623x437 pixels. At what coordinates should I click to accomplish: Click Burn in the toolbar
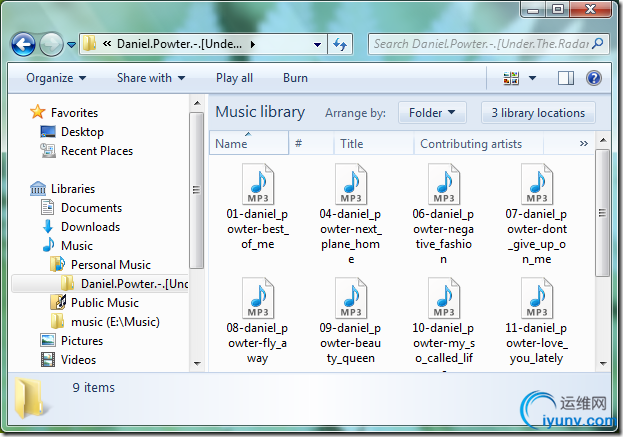point(295,78)
